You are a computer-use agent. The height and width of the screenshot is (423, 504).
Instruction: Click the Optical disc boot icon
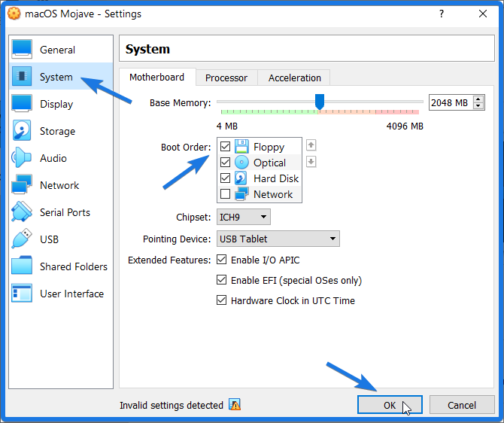pyautogui.click(x=241, y=162)
